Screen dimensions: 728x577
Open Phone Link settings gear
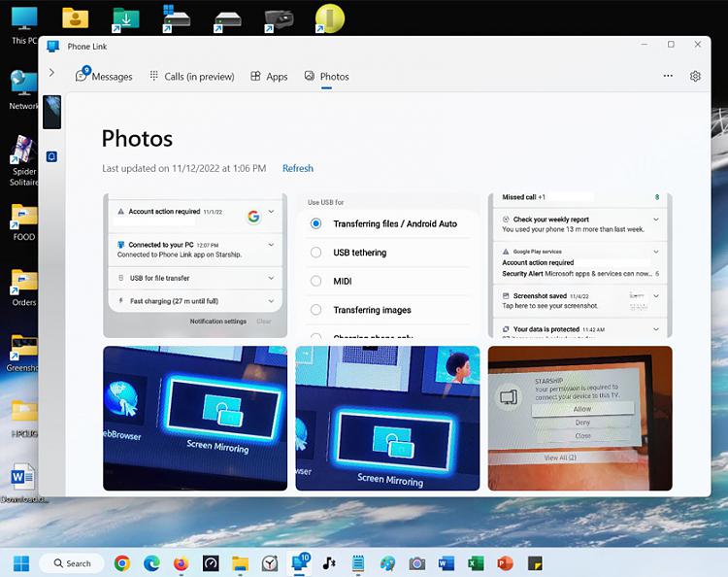click(695, 76)
